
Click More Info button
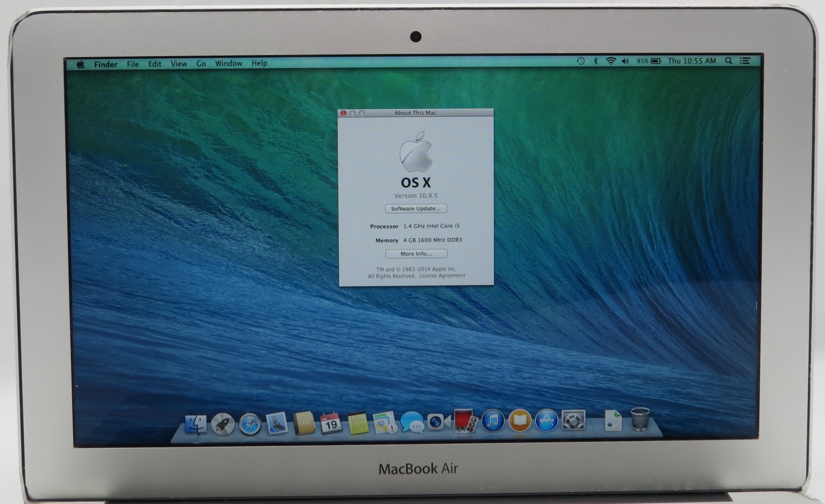416,254
